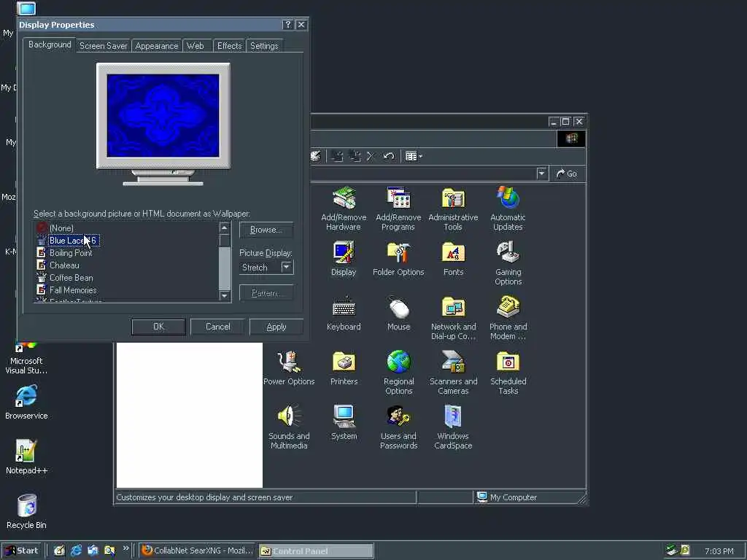Open the Sounds and Multimedia applet
Screen dimensions: 747x560
click(x=289, y=427)
